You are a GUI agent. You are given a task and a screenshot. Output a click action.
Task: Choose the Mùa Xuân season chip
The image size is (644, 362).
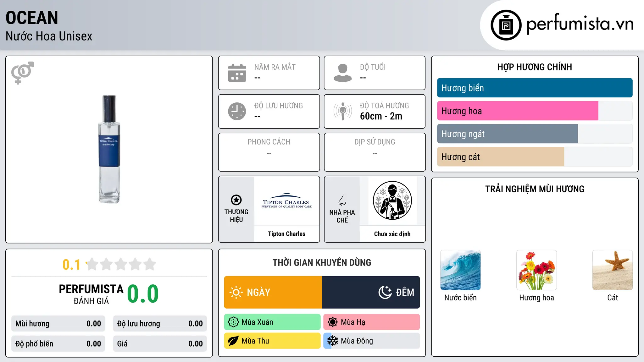pyautogui.click(x=272, y=322)
